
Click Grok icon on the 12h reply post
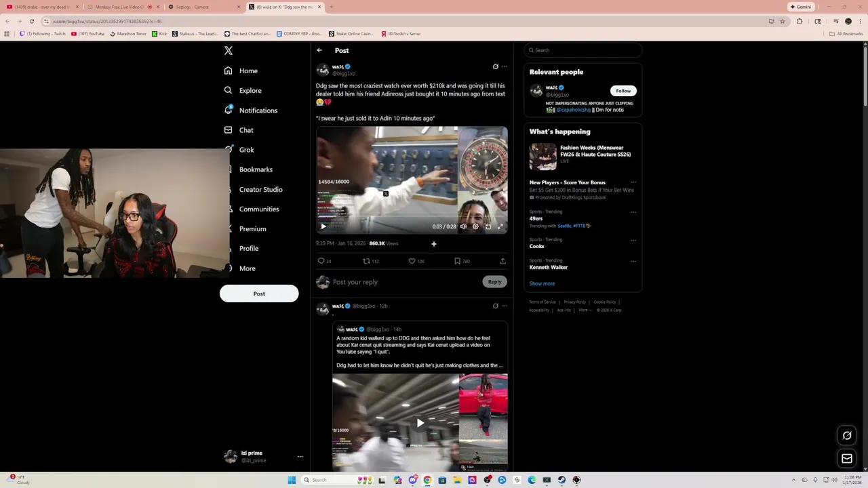(x=495, y=306)
